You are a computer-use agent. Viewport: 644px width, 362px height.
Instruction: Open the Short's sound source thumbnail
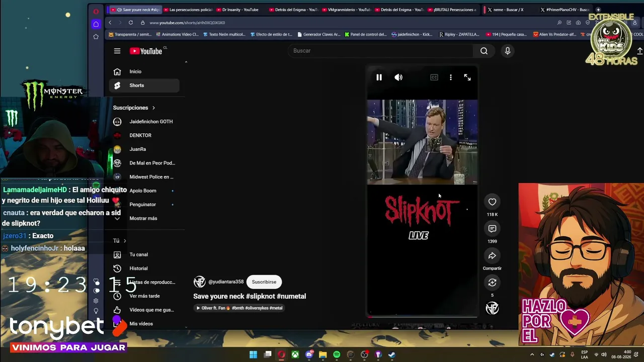pyautogui.click(x=492, y=308)
